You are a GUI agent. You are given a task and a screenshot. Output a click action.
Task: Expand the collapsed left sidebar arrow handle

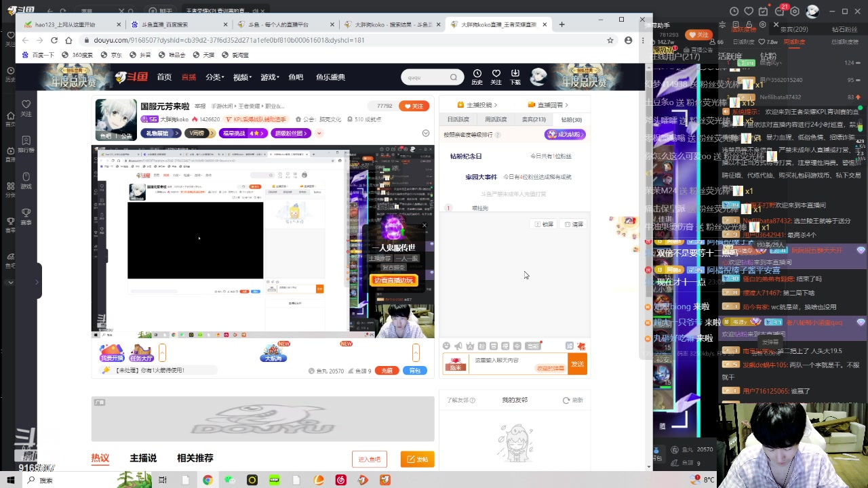pyautogui.click(x=37, y=281)
